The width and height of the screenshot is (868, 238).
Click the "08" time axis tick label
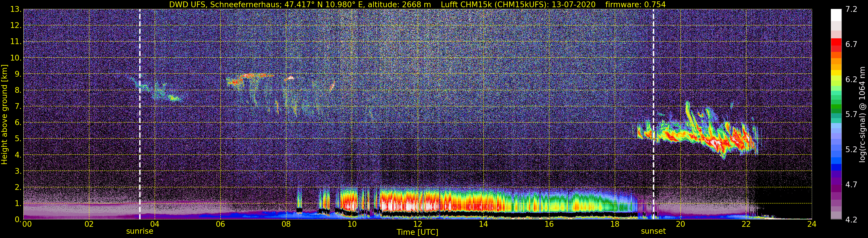286,224
